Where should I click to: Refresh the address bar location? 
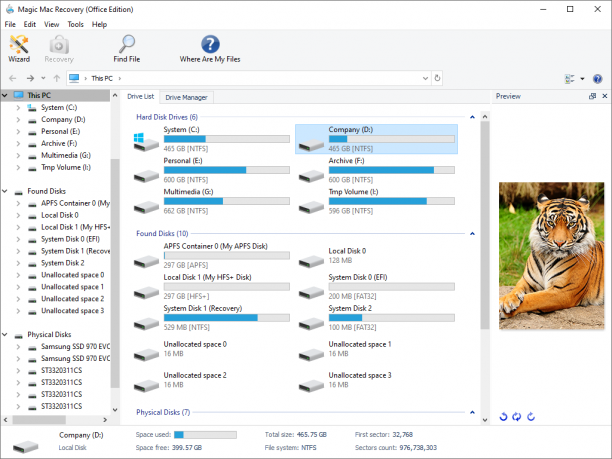[438, 78]
